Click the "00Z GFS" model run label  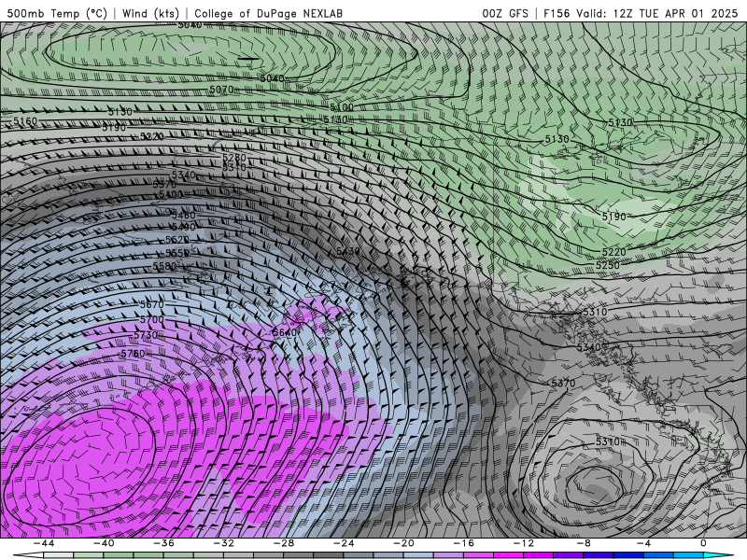coord(505,13)
